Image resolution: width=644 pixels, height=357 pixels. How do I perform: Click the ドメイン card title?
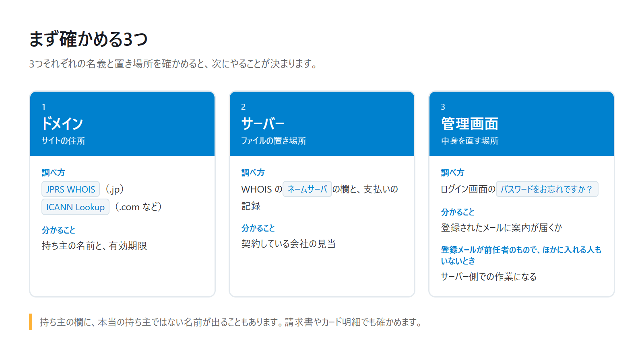tap(62, 123)
